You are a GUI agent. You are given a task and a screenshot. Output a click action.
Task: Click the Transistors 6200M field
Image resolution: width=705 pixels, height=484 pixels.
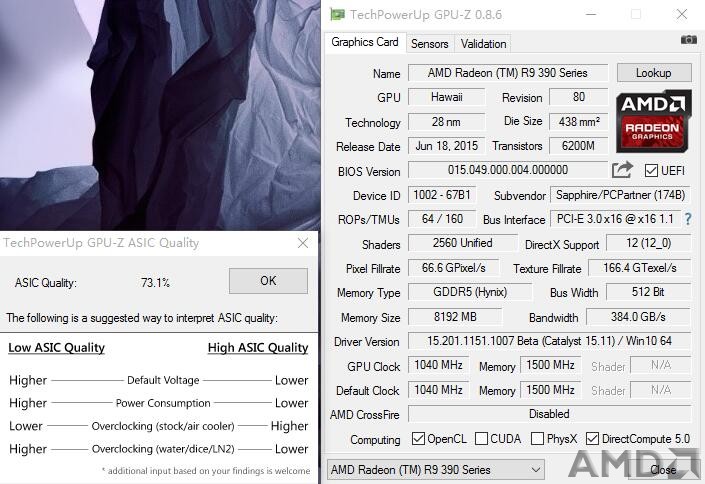tap(578, 146)
